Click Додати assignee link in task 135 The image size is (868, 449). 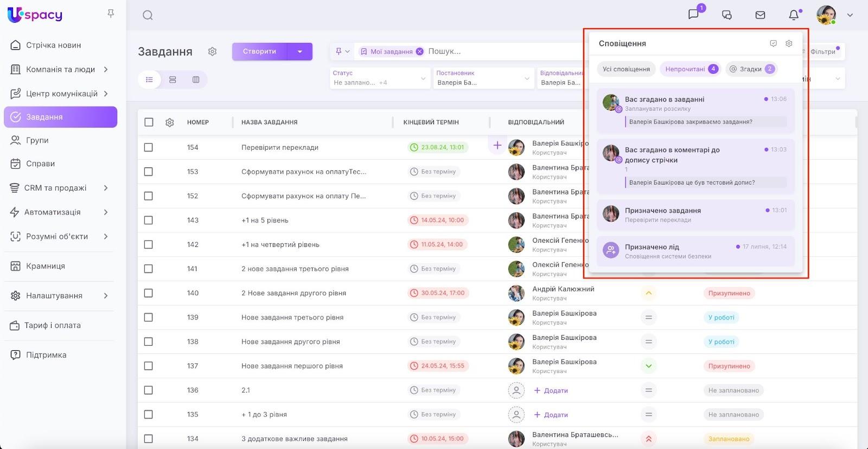tap(551, 415)
